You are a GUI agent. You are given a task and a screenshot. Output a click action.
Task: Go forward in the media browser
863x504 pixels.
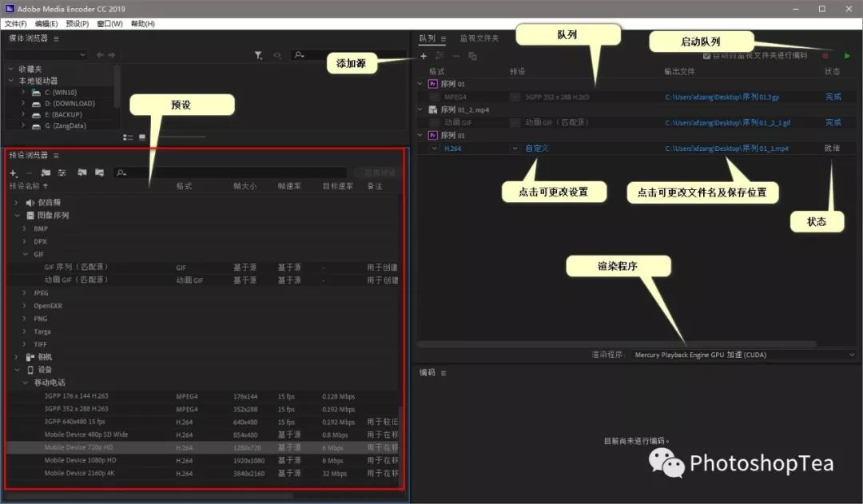(112, 55)
